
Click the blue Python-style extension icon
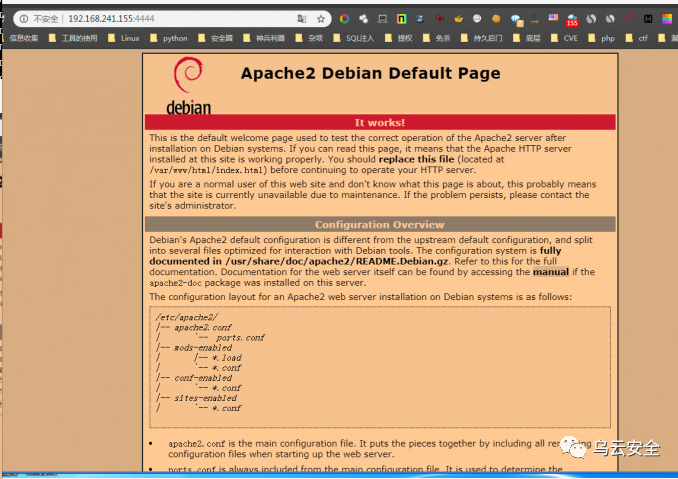(420, 19)
